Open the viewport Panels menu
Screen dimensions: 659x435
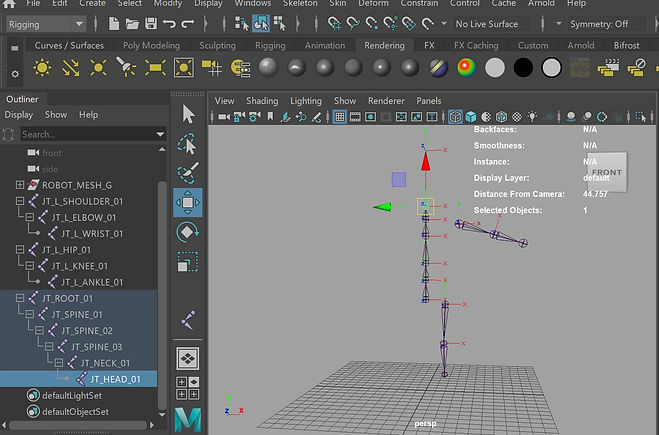429,101
